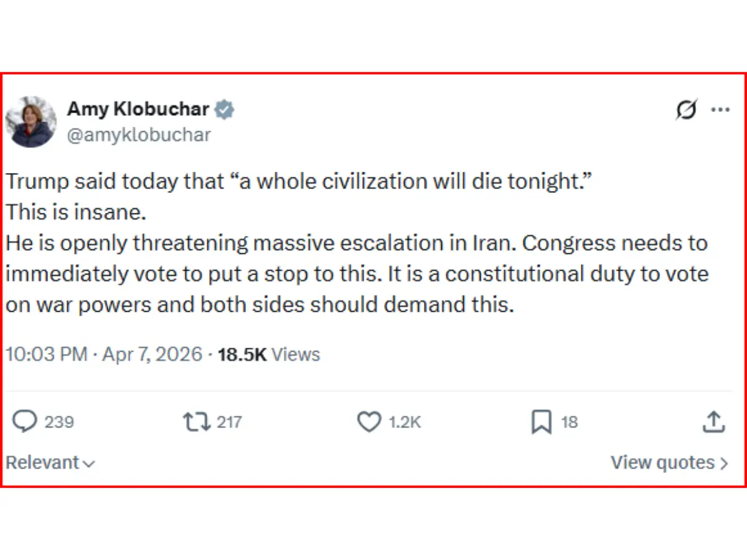747x560 pixels.
Task: Click the Grok slashed-circle icon
Action: pyautogui.click(x=686, y=110)
